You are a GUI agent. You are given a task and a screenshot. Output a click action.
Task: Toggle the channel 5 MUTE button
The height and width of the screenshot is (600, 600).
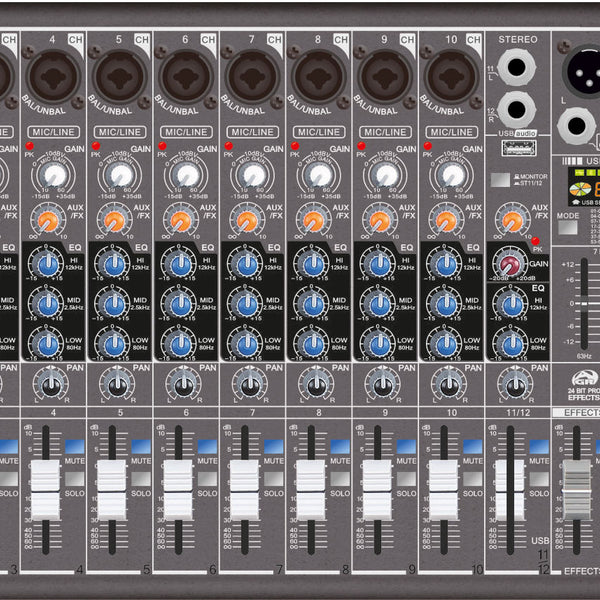pos(141,447)
